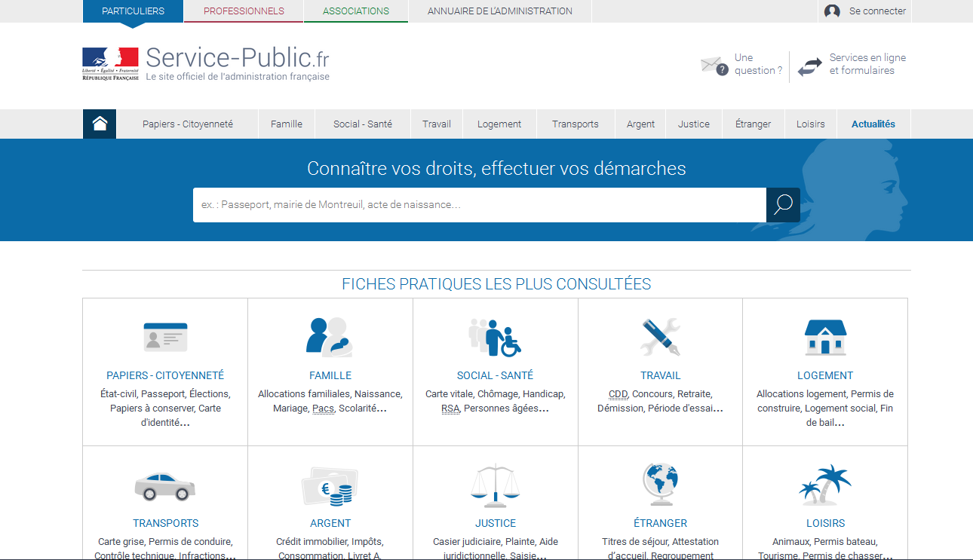Open the Actualités menu item
The image size is (973, 560).
click(873, 124)
